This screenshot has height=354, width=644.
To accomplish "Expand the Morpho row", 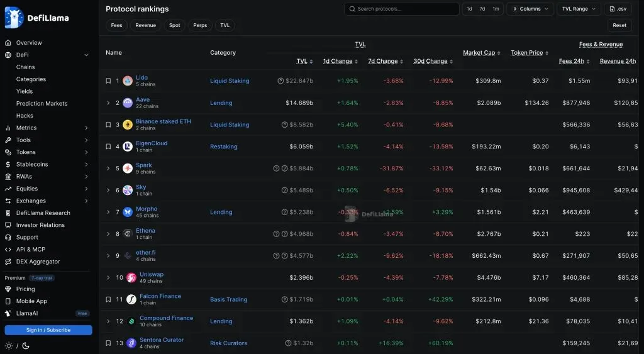I will click(108, 212).
